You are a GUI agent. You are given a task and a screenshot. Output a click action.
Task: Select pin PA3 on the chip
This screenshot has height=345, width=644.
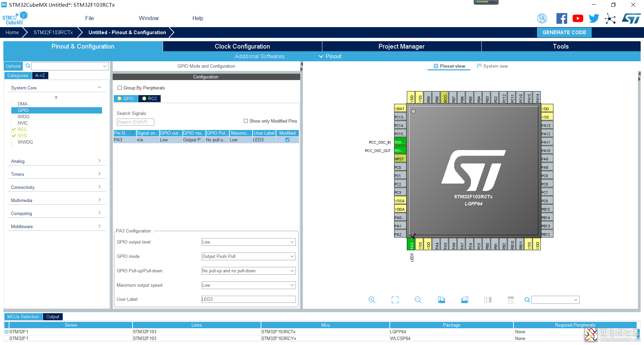click(x=411, y=244)
